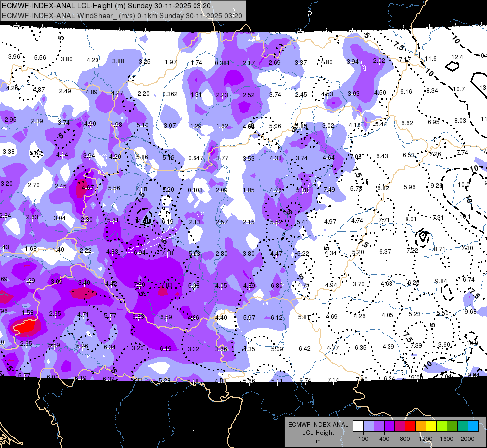Click the wind shear value 3.96
This screenshot has width=487, height=448.
coord(14,57)
